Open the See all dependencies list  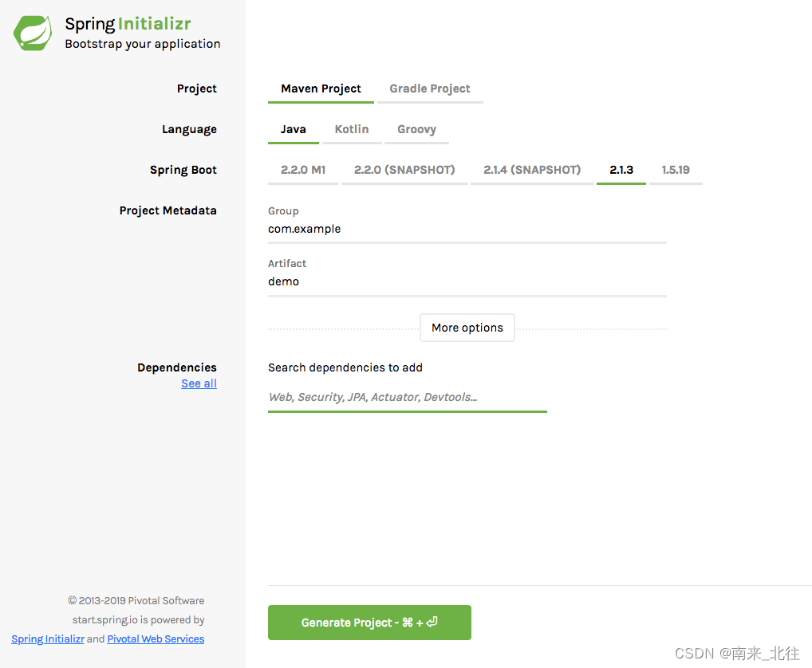pos(199,383)
